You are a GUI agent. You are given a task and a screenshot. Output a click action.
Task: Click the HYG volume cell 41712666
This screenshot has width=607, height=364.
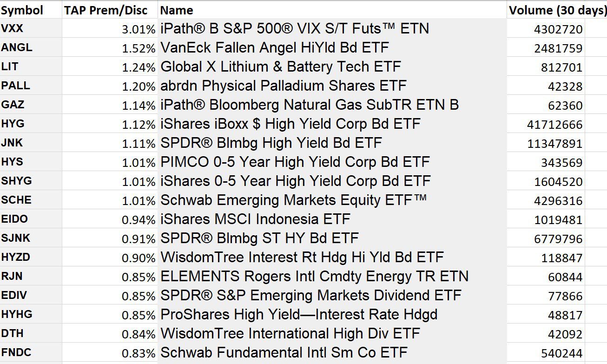tap(554, 125)
